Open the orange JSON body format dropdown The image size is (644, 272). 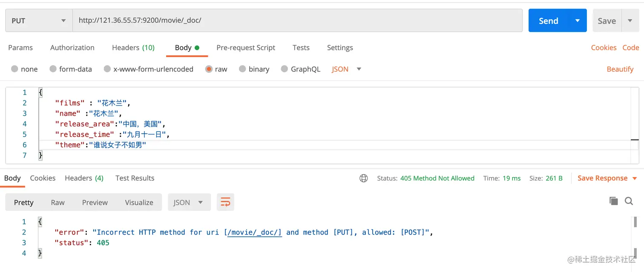pyautogui.click(x=346, y=69)
